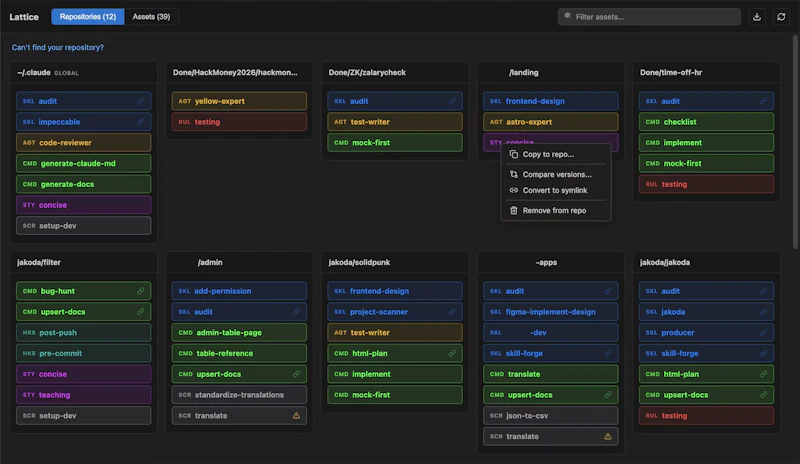
Task: Select the json-to-csv script card
Action: [551, 416]
